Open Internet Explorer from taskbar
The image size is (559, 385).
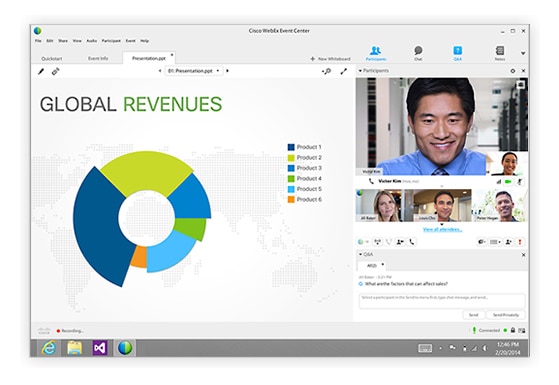[49, 348]
